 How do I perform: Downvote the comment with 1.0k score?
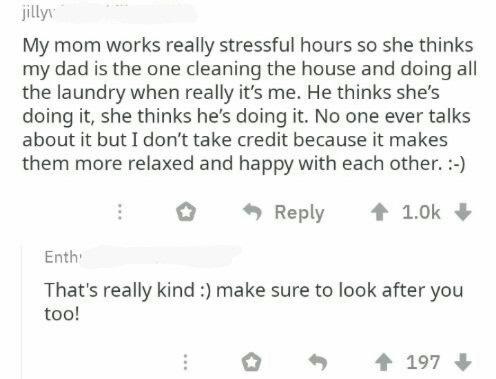tap(463, 212)
